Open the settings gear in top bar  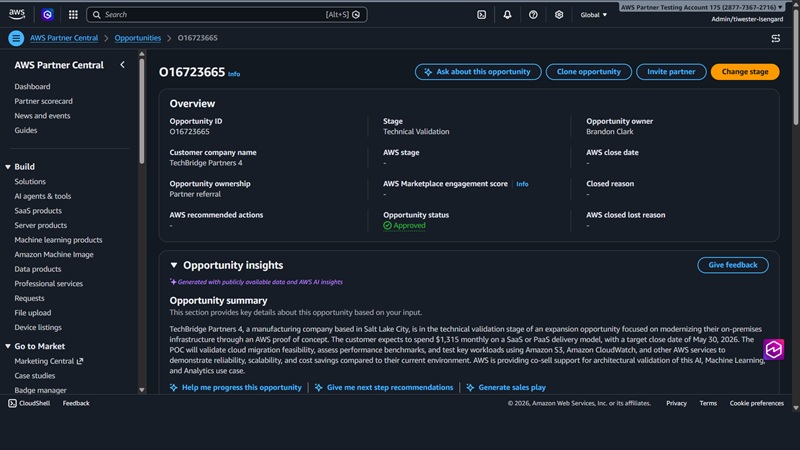click(559, 15)
